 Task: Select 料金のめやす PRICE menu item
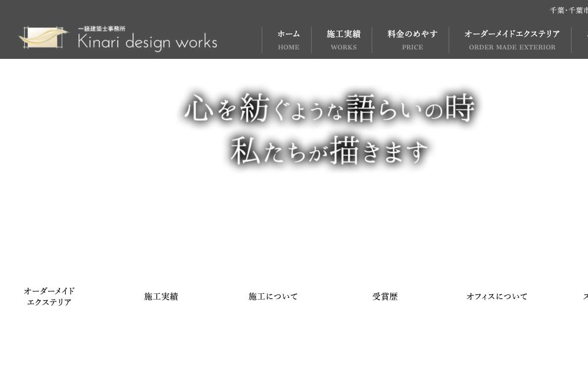[413, 40]
